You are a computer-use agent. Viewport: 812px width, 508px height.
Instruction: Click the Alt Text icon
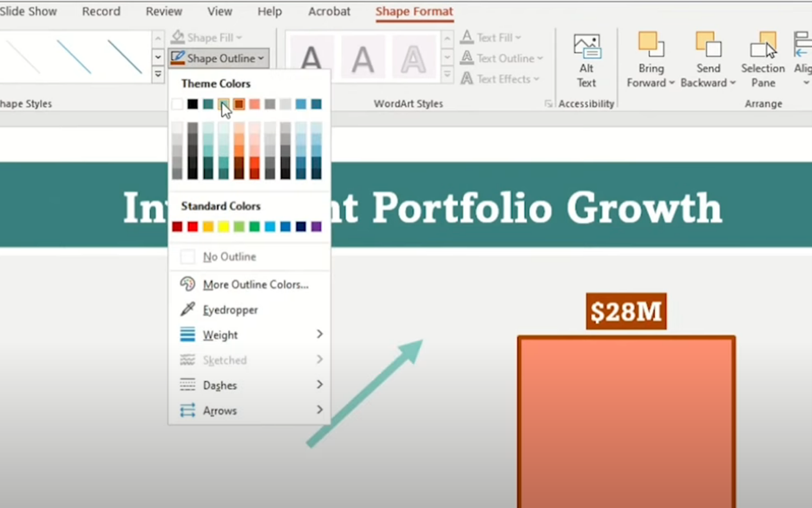[x=586, y=49]
